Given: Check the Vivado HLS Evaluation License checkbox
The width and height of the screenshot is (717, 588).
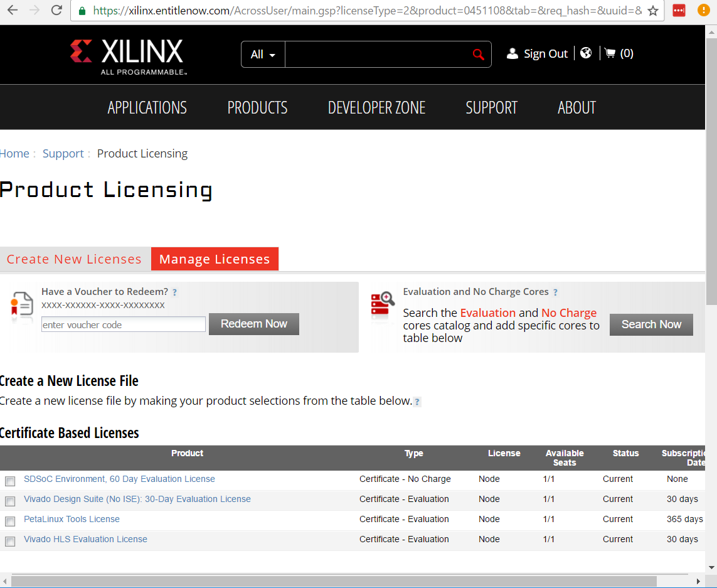Looking at the screenshot, I should (10, 542).
